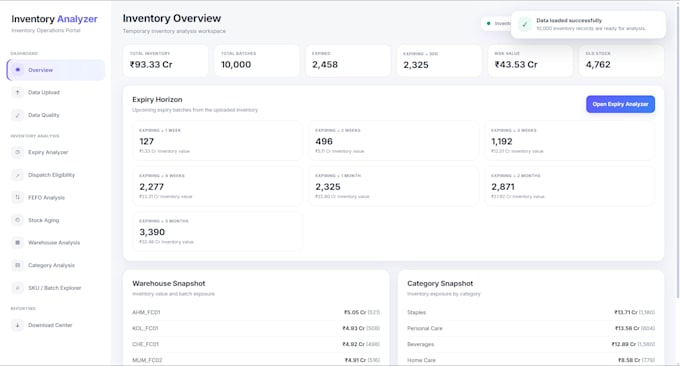Click the Warehouse Snapshot heading

coord(169,283)
